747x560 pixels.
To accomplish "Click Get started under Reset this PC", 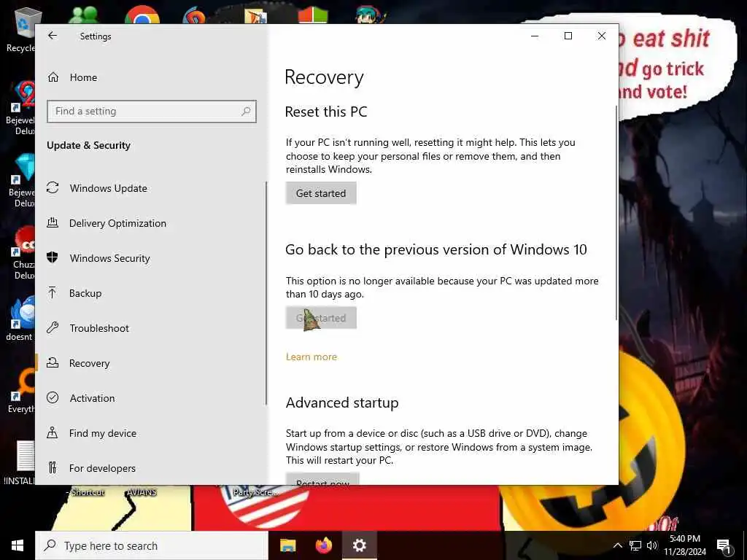I will coord(321,193).
